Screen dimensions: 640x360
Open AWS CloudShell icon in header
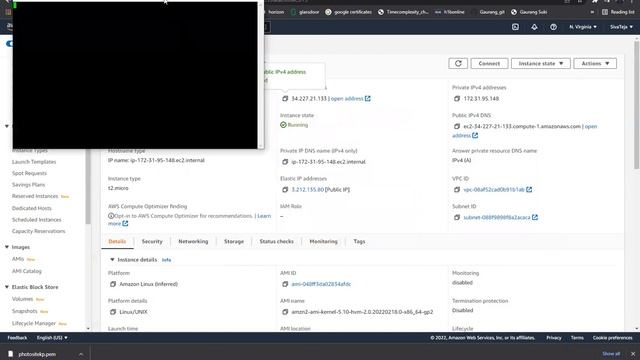(x=515, y=27)
